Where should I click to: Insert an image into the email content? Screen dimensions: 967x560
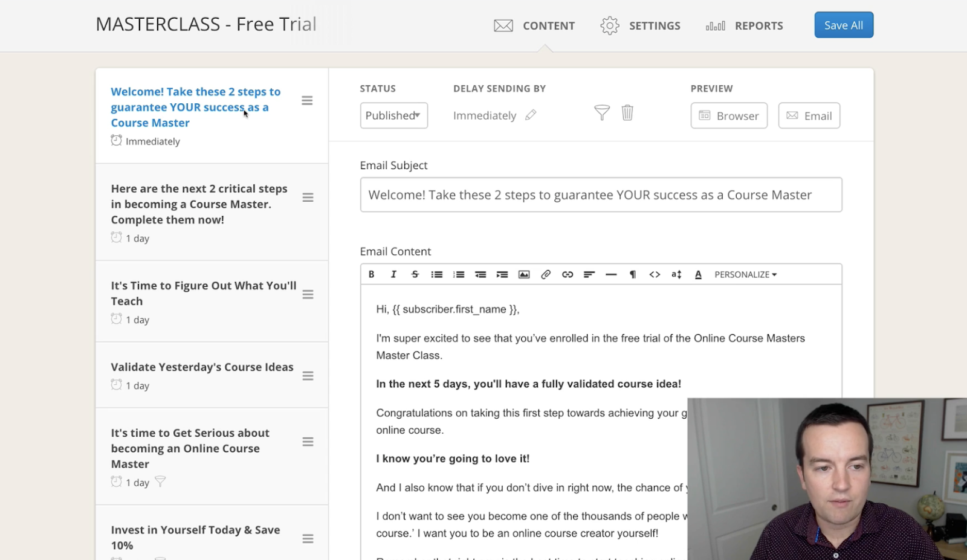524,274
